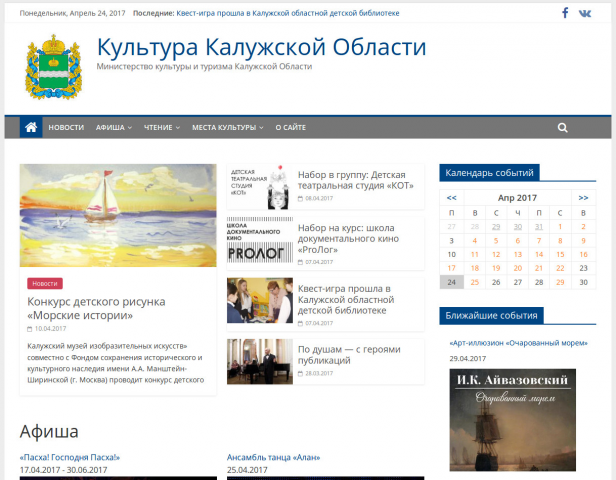Screen dimensions: 616x480
Task: Open article Конкурс детского рисунка «Морские истории»
Action: pos(96,308)
